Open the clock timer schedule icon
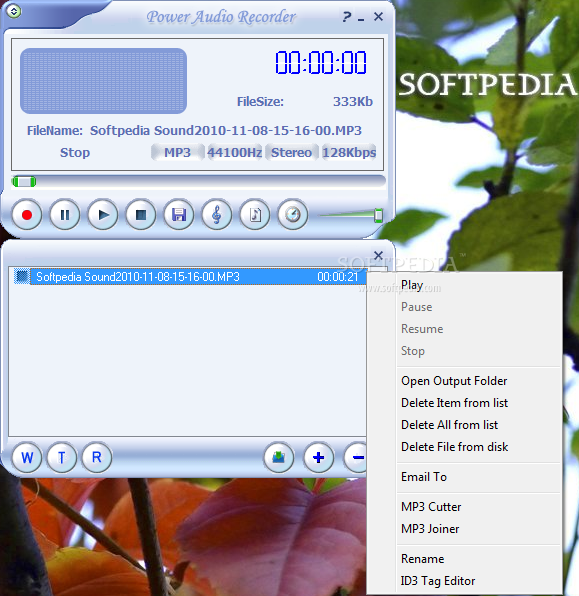The height and width of the screenshot is (596, 579). [x=293, y=215]
